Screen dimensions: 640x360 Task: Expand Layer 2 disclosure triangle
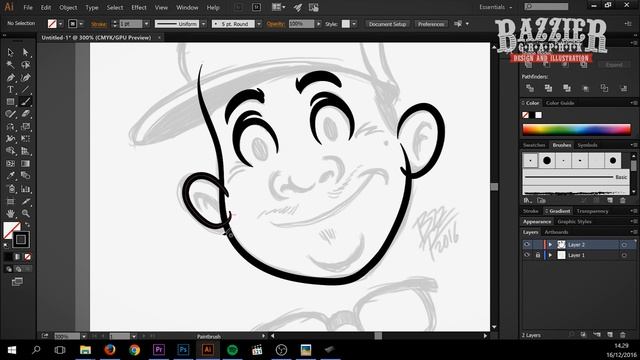coord(550,244)
